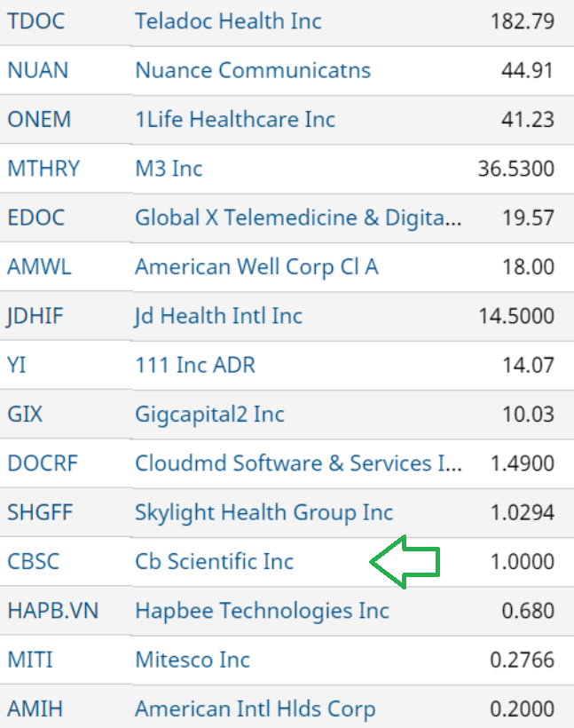
Task: Click the GIX ticker link
Action: click(x=25, y=414)
